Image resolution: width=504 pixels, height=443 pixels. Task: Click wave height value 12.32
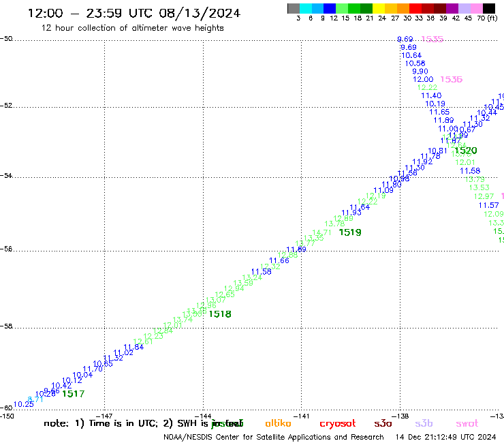(270, 266)
